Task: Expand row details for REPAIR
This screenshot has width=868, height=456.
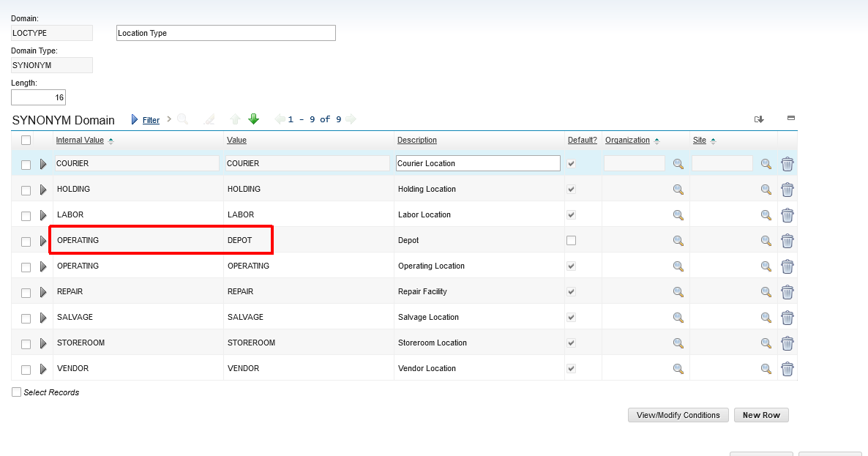Action: coord(43,291)
